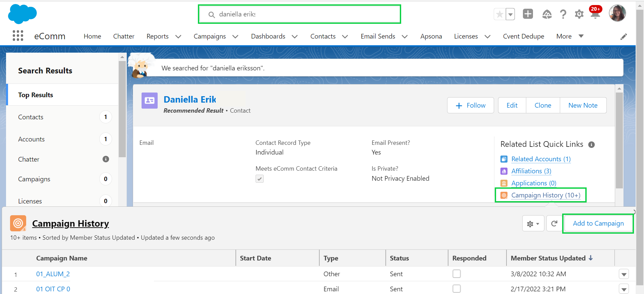Open the Campaign History panel title link
This screenshot has width=644, height=294.
(70, 223)
